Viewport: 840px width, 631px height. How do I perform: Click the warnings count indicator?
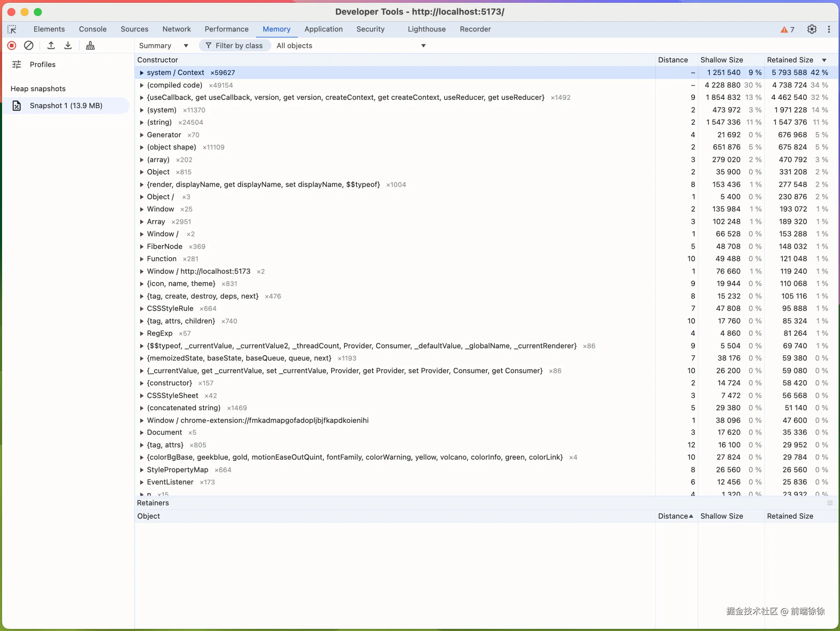pyautogui.click(x=787, y=30)
